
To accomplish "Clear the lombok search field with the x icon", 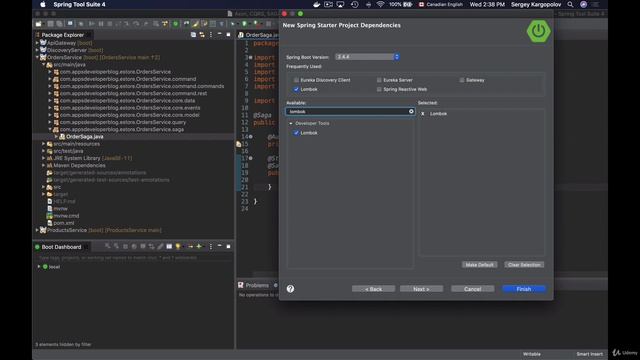I will [411, 111].
